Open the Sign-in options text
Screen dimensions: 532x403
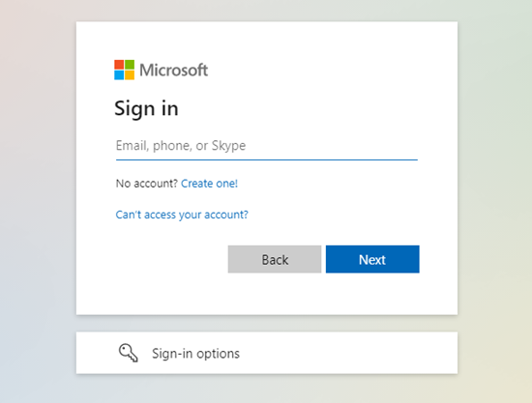195,354
